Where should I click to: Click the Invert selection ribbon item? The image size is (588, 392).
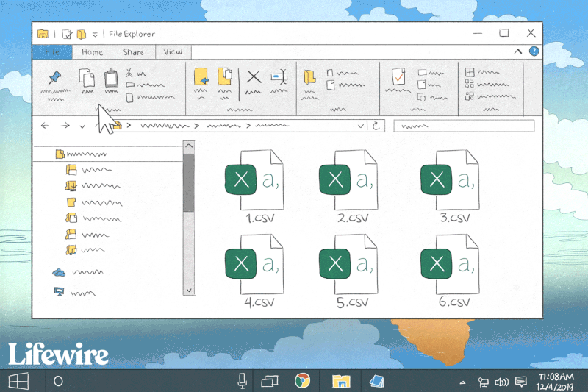pyautogui.click(x=490, y=96)
